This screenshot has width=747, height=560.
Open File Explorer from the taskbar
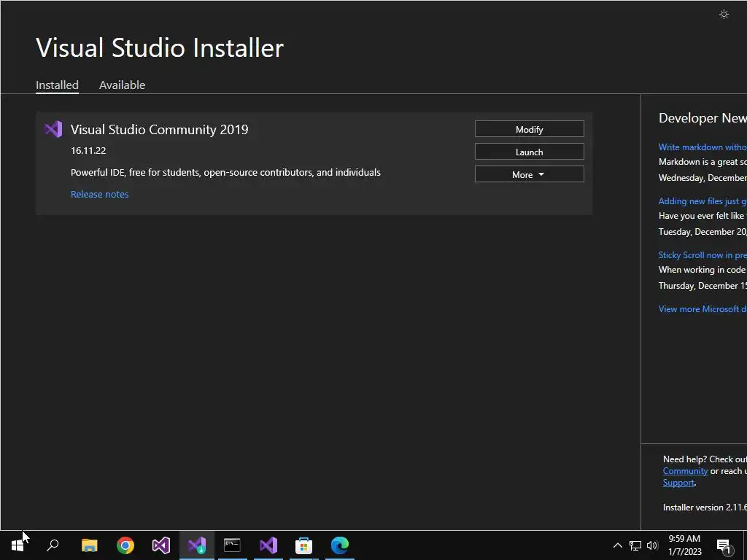(x=89, y=545)
